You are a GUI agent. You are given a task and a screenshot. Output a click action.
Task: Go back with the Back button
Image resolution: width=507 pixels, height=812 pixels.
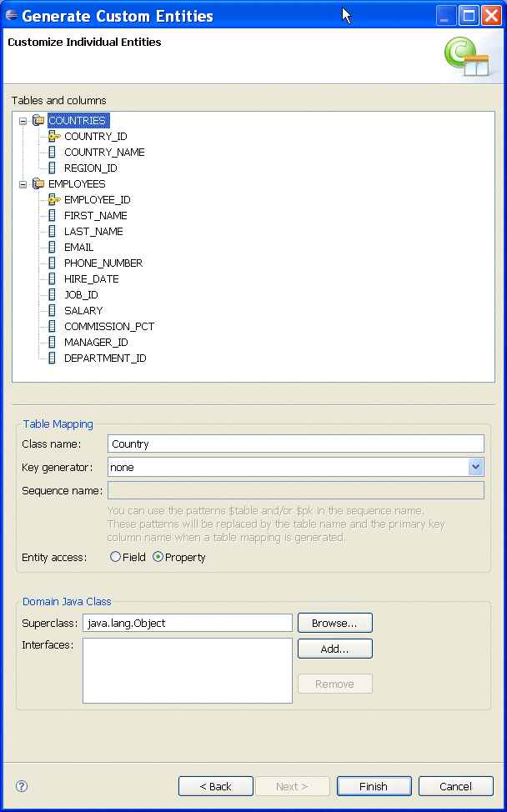216,786
